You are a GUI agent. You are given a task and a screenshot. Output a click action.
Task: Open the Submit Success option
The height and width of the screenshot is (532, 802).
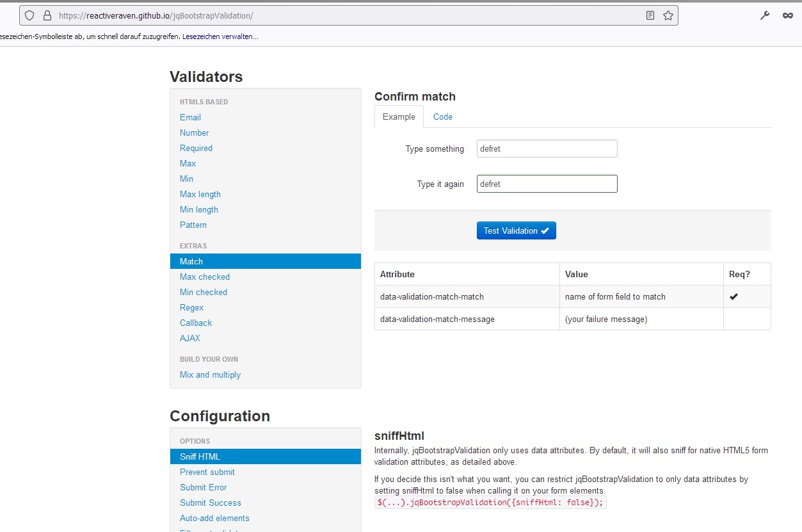(210, 503)
